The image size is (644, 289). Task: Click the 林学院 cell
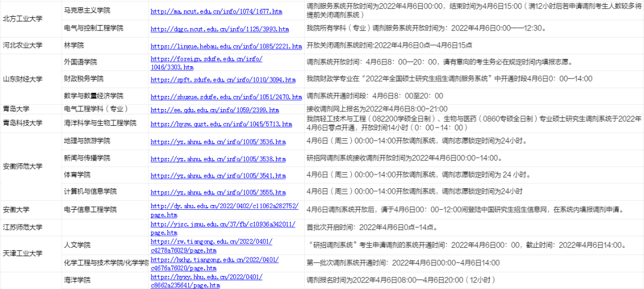[105, 45]
